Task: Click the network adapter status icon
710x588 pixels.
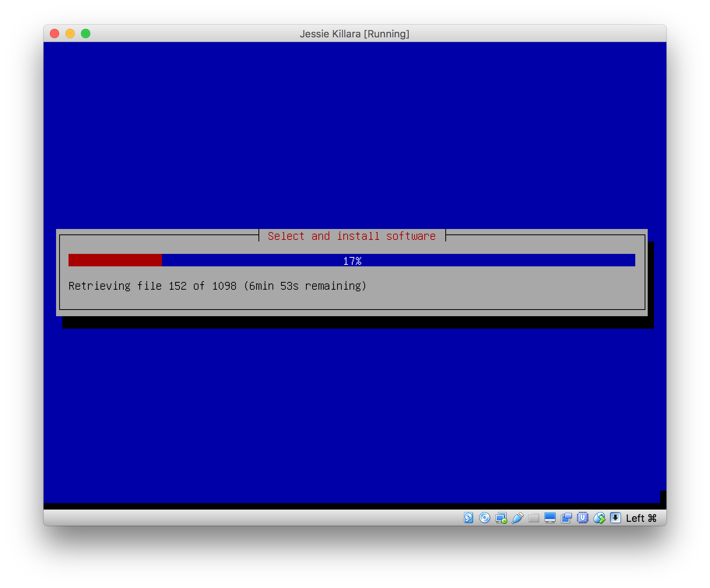Action: [x=501, y=518]
